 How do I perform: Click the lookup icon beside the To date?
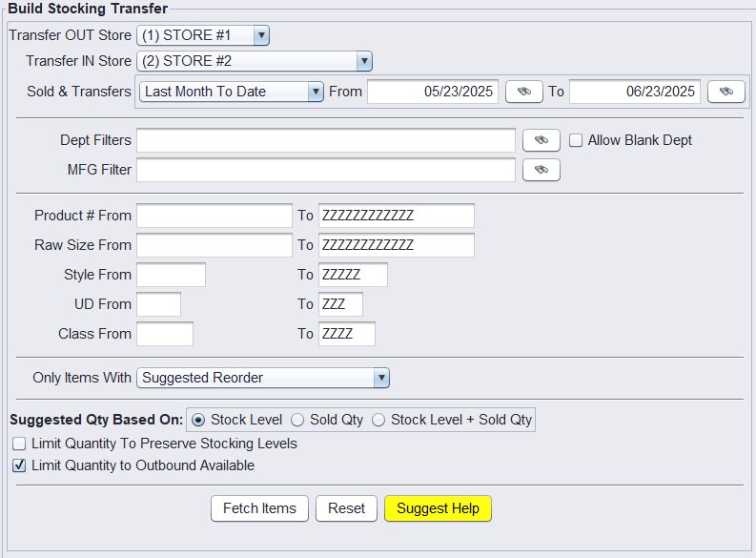tap(725, 92)
